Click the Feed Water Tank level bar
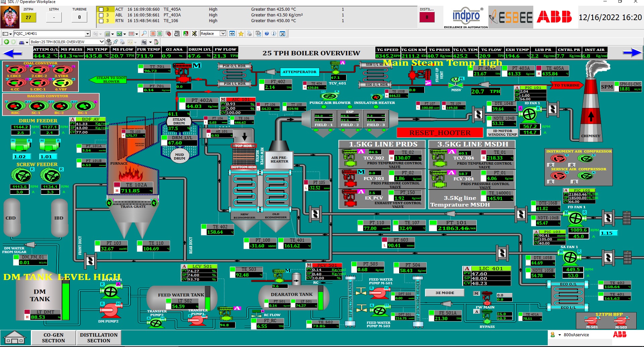Screen dimensions: 644x347 208,298
